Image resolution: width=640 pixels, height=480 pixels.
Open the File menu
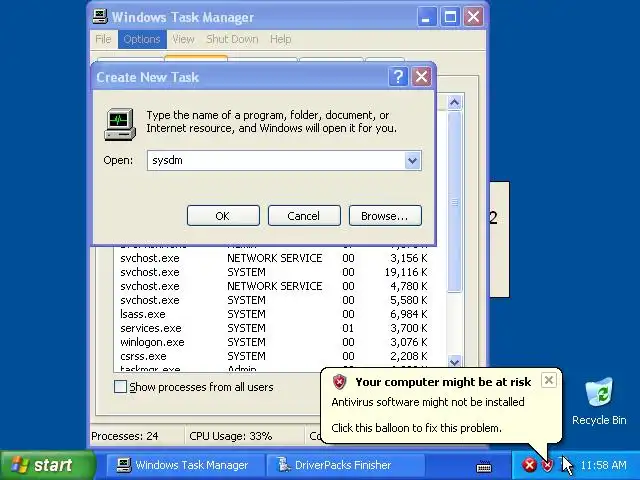tap(103, 39)
